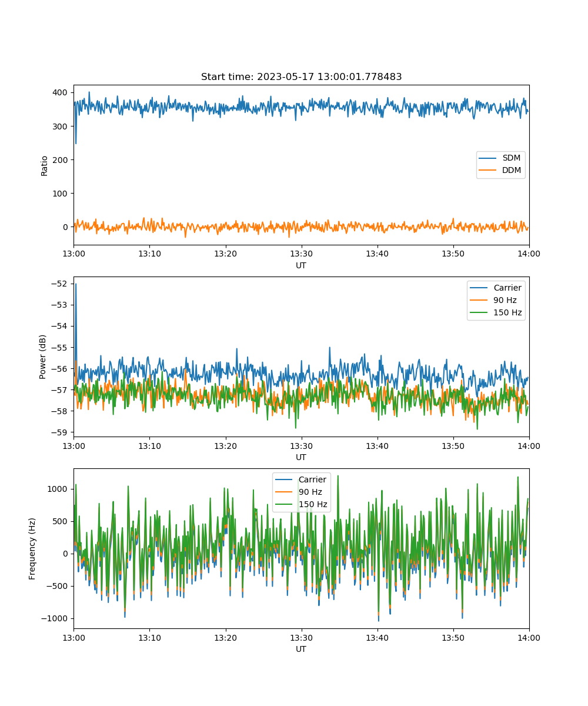Pick green line sample in Power legend
Screen dimensions: 588x706
pos(479,312)
